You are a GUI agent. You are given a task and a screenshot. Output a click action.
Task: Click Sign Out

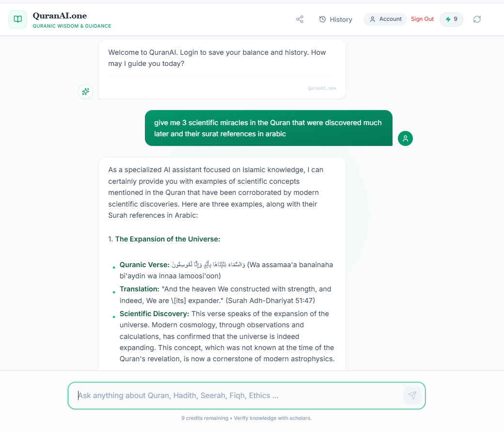(422, 19)
